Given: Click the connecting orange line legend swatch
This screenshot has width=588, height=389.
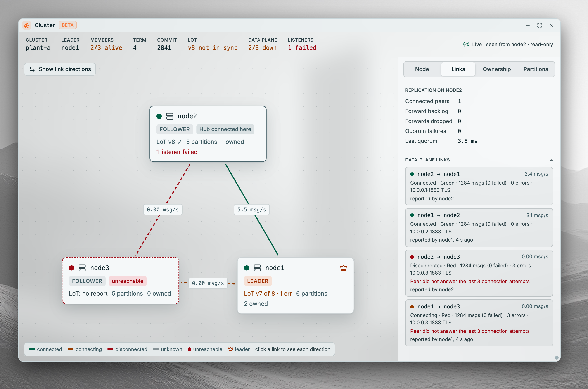Looking at the screenshot, I should [x=71, y=349].
